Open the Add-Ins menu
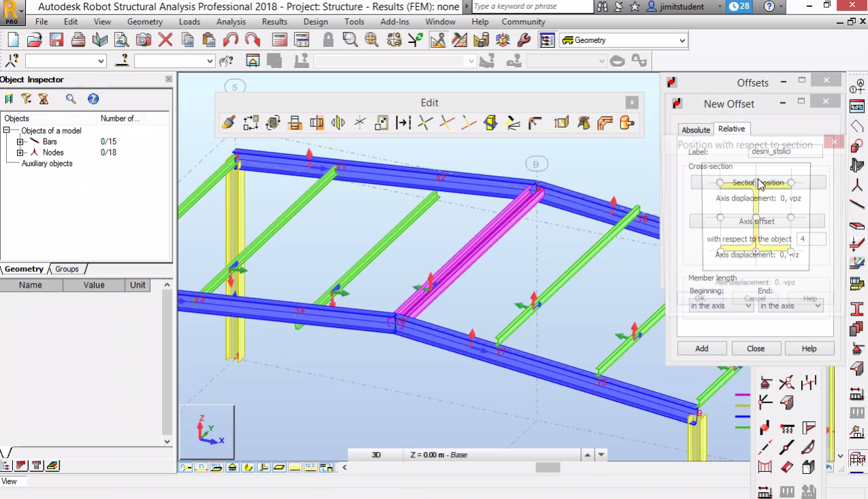This screenshot has height=499, width=868. 394,22
